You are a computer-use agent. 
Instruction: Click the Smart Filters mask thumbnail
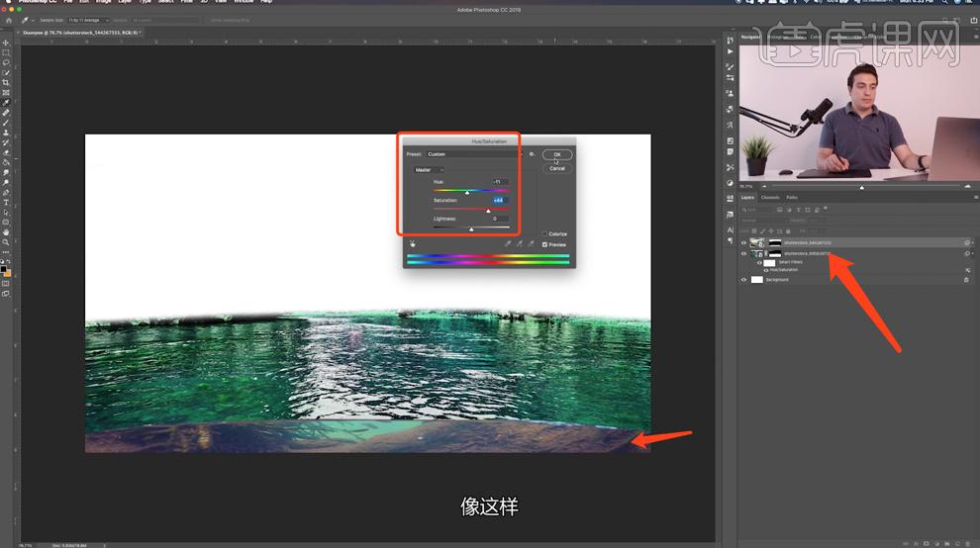point(769,263)
